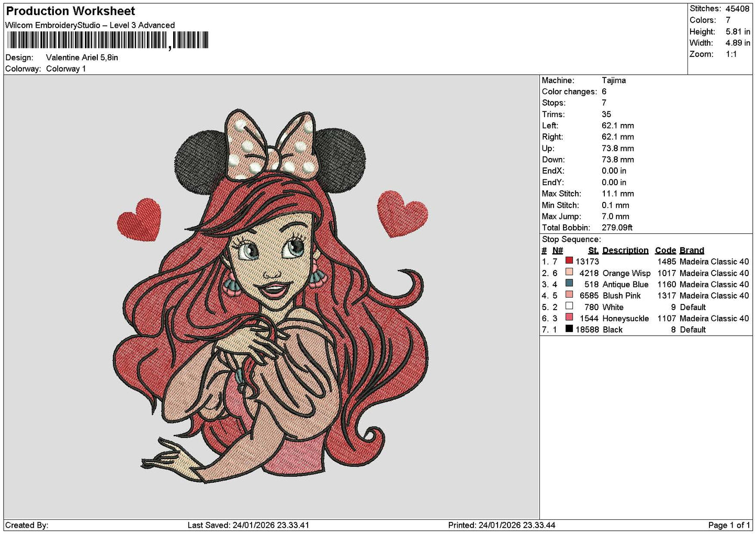The width and height of the screenshot is (756, 534).
Task: Click the White color swatch
Action: 569,306
